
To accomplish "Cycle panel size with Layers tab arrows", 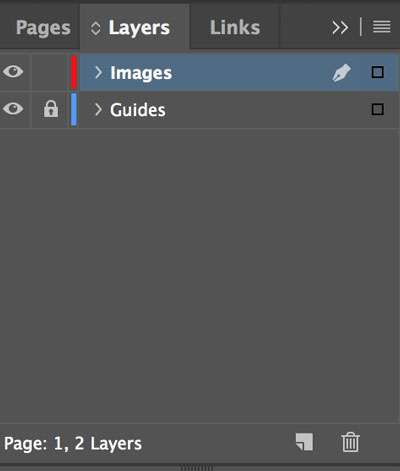I will 96,28.
